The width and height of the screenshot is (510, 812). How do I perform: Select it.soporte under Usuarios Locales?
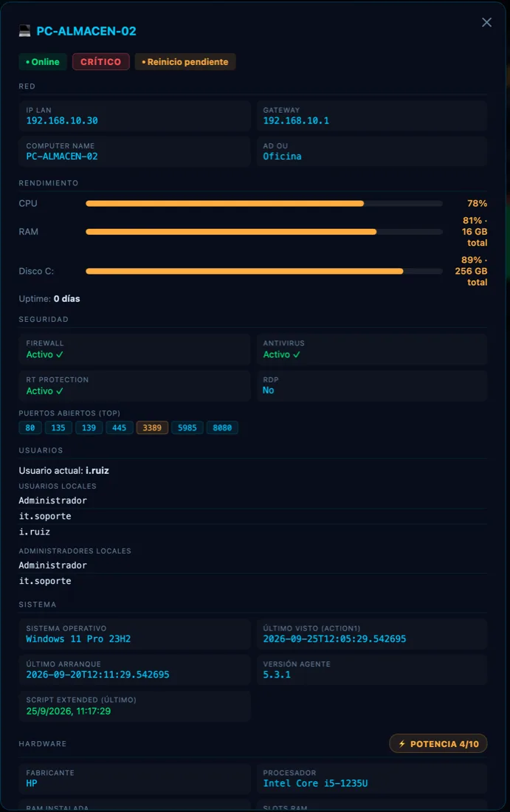45,516
